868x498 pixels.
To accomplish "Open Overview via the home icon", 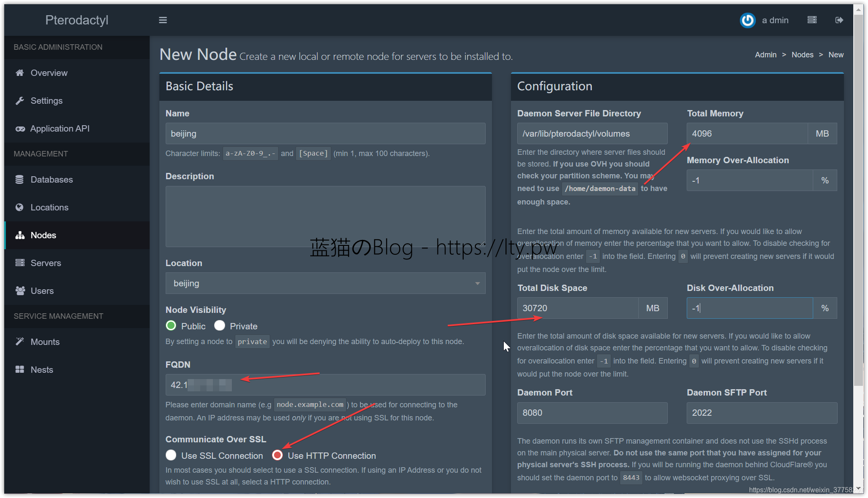I will tap(20, 73).
